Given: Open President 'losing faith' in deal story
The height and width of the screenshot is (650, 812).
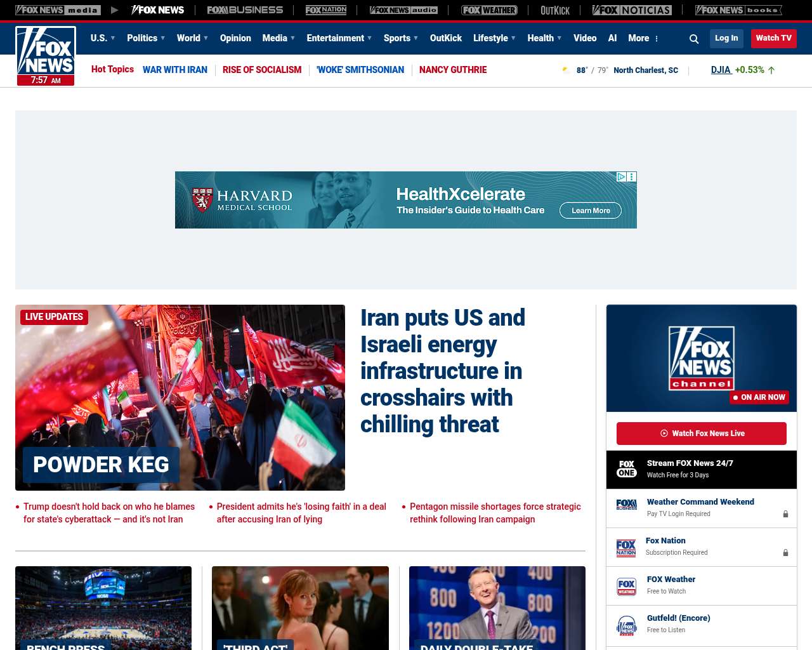Looking at the screenshot, I should click(301, 513).
